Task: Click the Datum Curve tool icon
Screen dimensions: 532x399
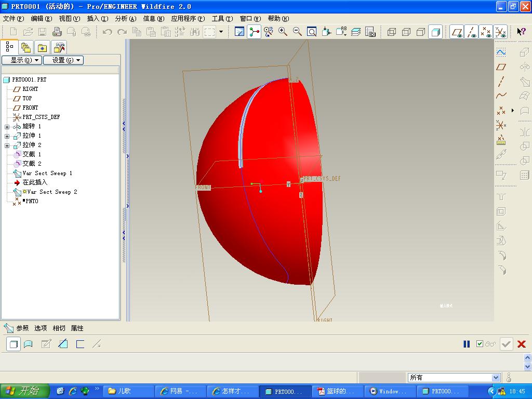Action: [x=501, y=96]
